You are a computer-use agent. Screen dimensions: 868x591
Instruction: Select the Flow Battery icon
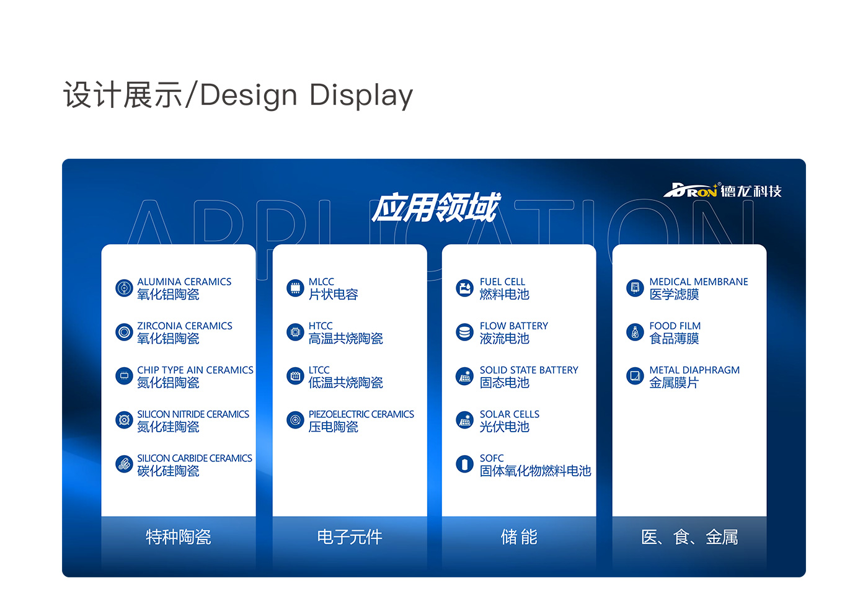point(464,332)
